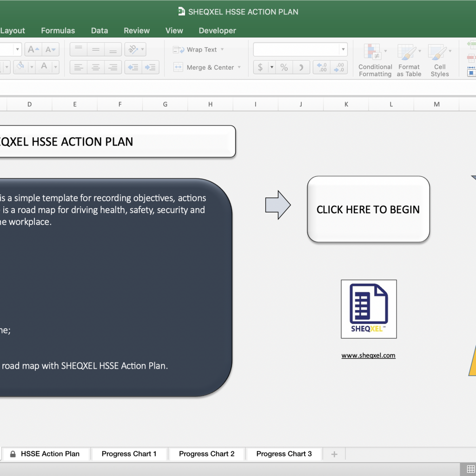
Task: Open the number format combo box
Action: [300, 49]
